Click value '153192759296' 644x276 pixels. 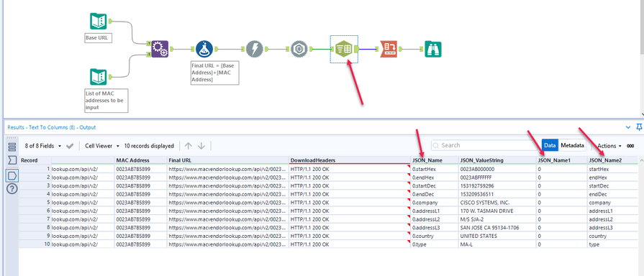[497, 185]
